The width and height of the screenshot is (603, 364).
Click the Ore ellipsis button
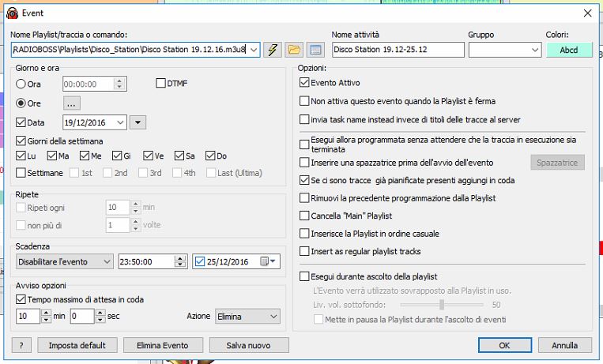[x=72, y=103]
